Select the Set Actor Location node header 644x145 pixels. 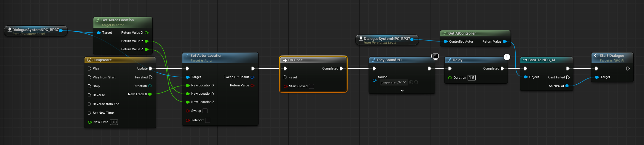point(220,58)
